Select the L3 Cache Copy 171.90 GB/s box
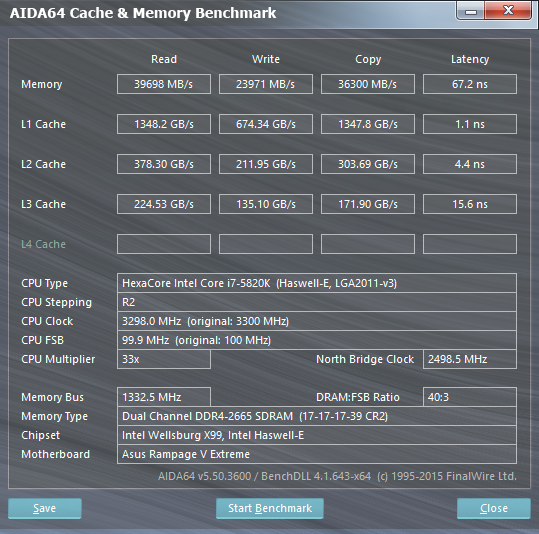Screen dimensions: 539x534 (368, 204)
